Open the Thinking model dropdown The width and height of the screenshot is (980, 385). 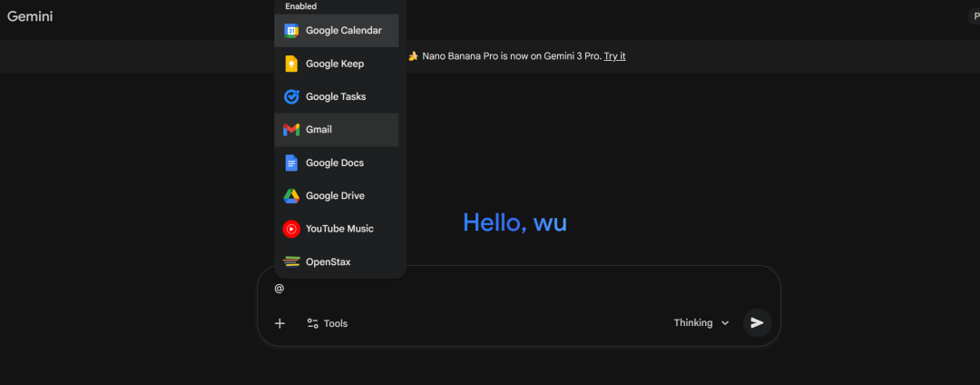tap(701, 323)
